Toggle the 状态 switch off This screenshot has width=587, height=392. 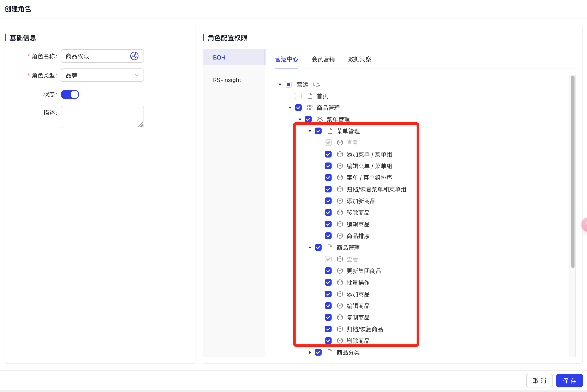(x=70, y=94)
